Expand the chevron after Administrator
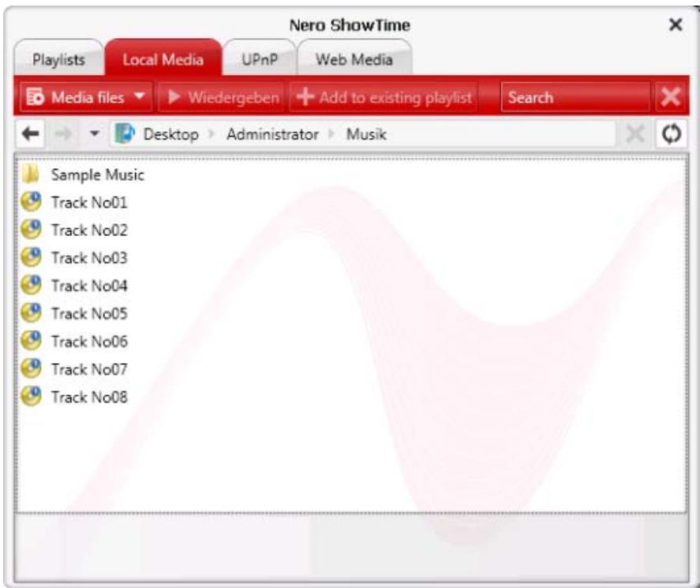Screen dimensions: 700x588 coord(331,134)
